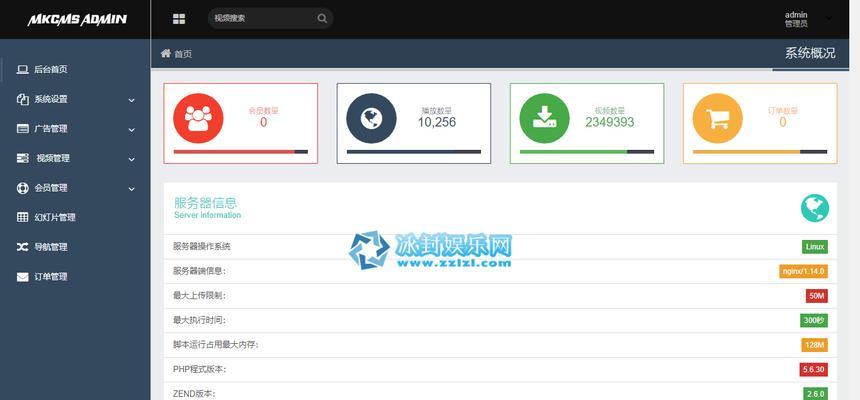The image size is (860, 400).
Task: Click the 10,256 play count value
Action: [437, 122]
